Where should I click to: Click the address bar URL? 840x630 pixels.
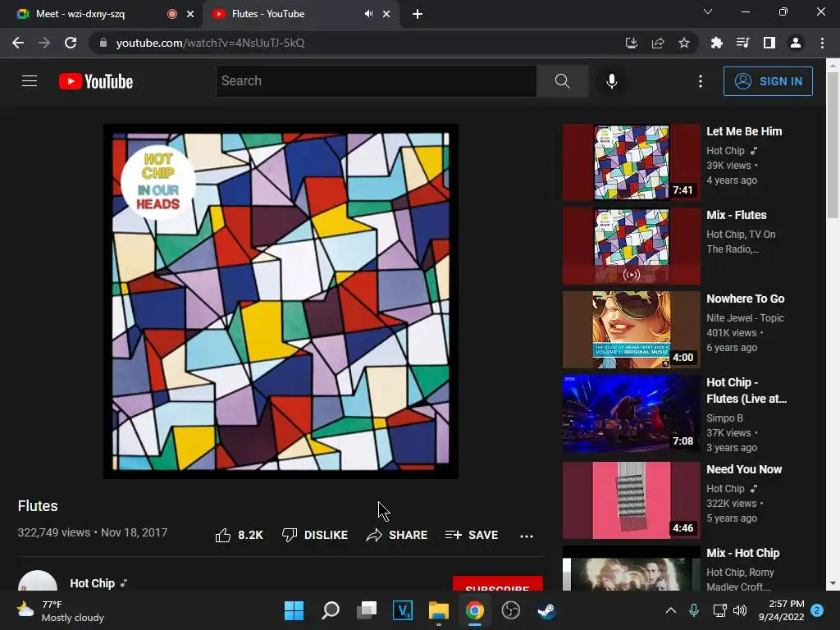point(210,43)
